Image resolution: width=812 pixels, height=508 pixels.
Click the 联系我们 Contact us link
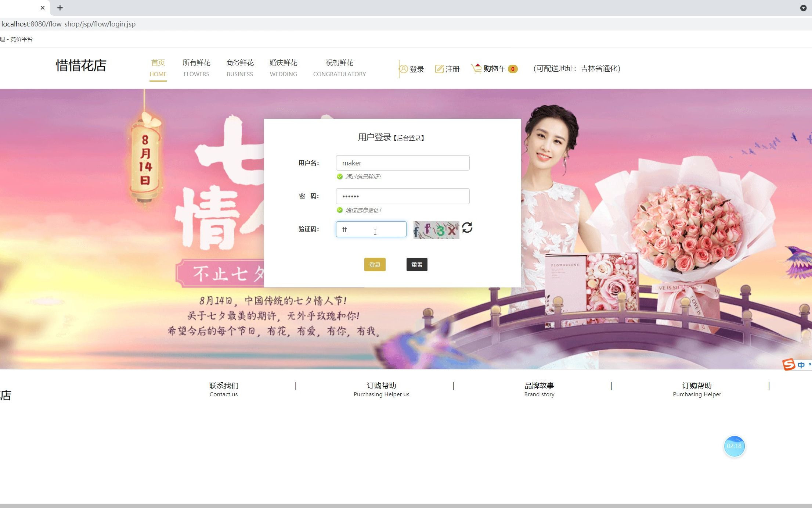pyautogui.click(x=223, y=389)
